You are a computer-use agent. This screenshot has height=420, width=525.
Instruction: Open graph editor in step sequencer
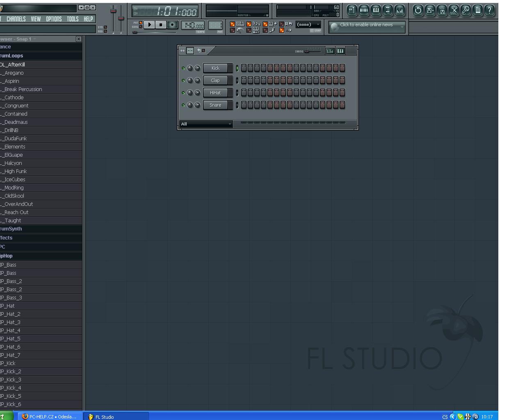tap(330, 51)
